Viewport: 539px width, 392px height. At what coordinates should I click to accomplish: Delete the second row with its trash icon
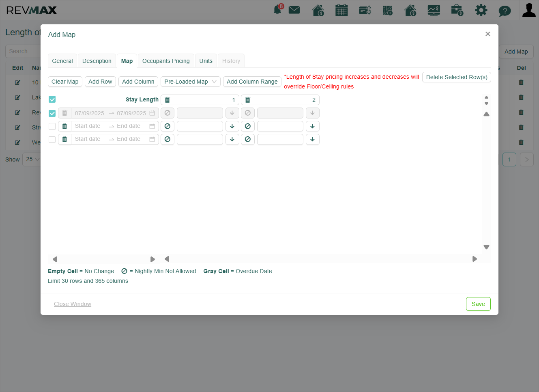(x=64, y=126)
